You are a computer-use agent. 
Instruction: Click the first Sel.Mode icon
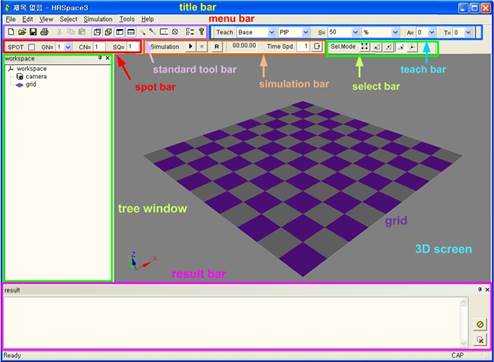[x=365, y=47]
